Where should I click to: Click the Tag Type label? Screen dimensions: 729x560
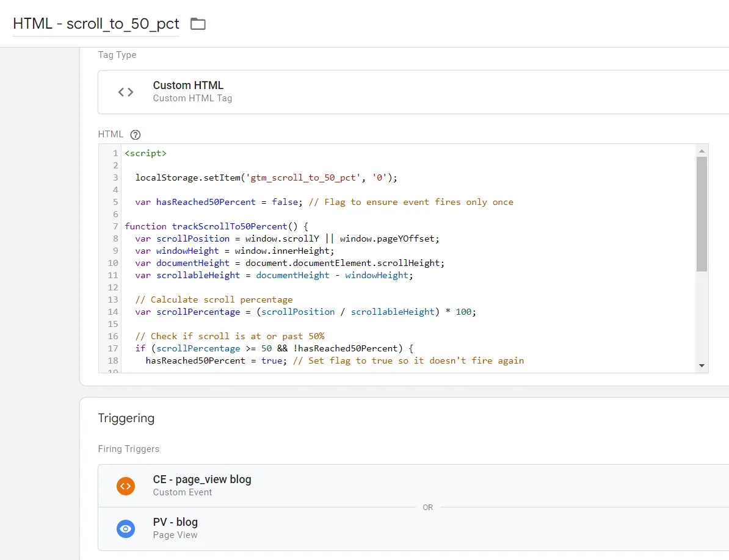coord(117,55)
